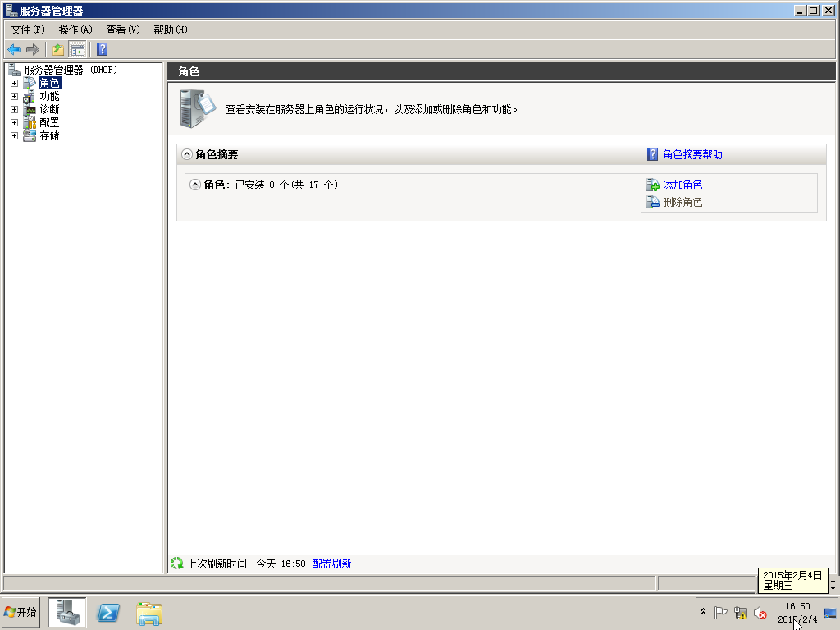
Task: Click the 诊断 node icon in the tree
Action: point(30,109)
